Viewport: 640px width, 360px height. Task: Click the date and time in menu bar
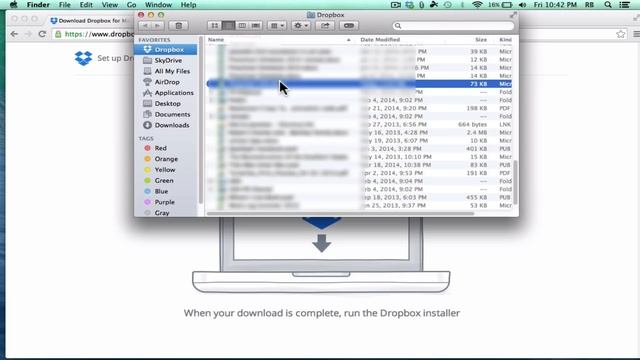click(x=555, y=5)
